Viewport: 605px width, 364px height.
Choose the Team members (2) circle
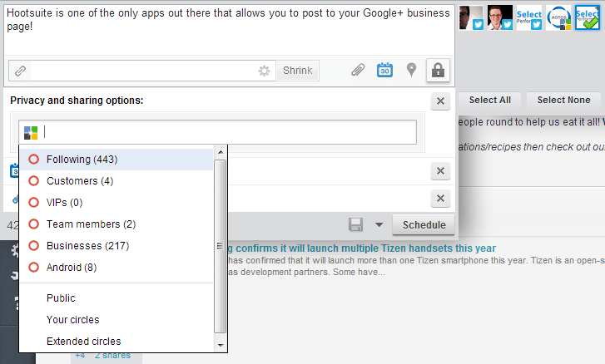pyautogui.click(x=117, y=224)
